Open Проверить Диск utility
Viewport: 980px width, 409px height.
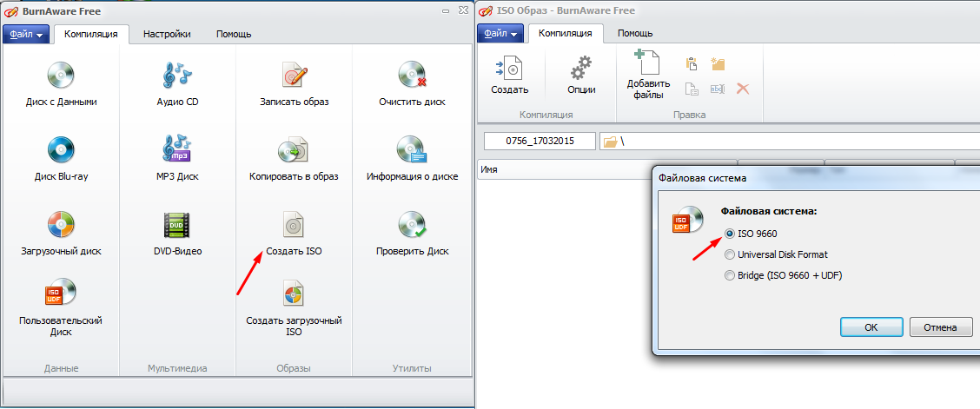412,227
